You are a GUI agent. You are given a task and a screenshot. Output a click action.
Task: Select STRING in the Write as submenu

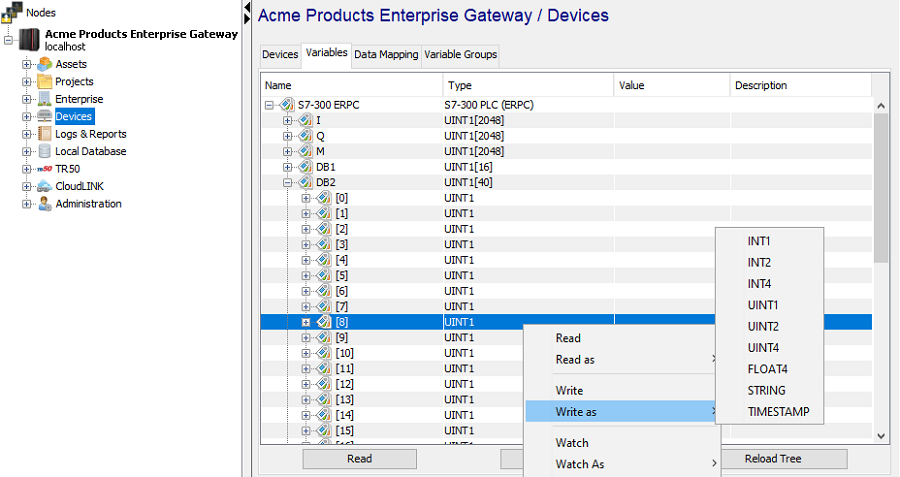coord(769,390)
